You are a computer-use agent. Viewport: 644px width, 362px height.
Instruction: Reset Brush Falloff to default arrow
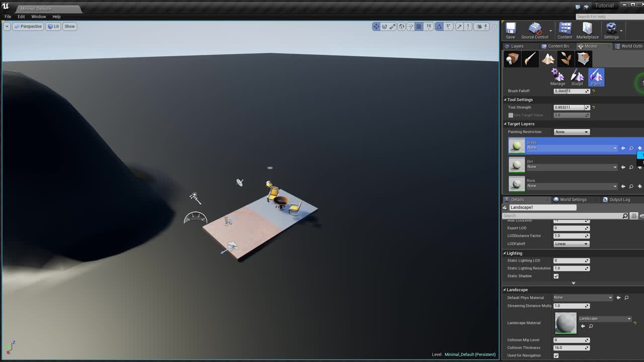pyautogui.click(x=594, y=91)
